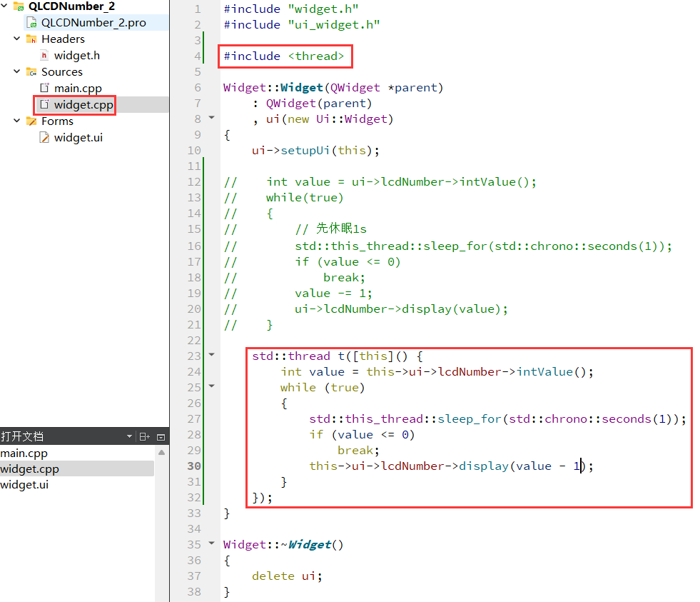The height and width of the screenshot is (602, 700).
Task: Open the 打开文档 panel dropdown arrow
Action: coord(129,436)
